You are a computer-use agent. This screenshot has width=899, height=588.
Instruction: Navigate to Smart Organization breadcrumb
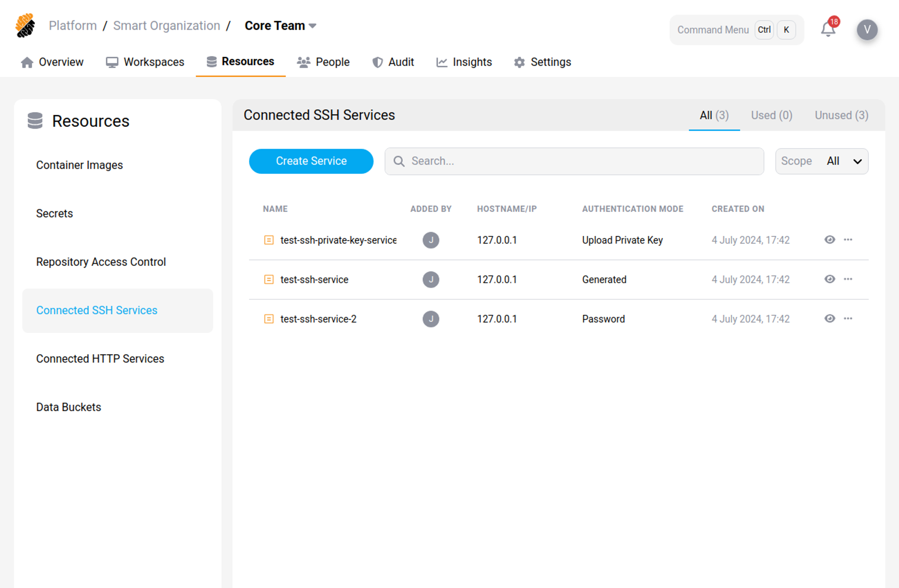(167, 25)
